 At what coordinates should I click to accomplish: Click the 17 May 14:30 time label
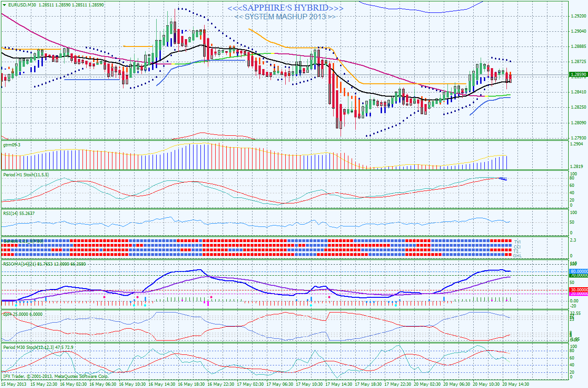[x=339, y=383]
